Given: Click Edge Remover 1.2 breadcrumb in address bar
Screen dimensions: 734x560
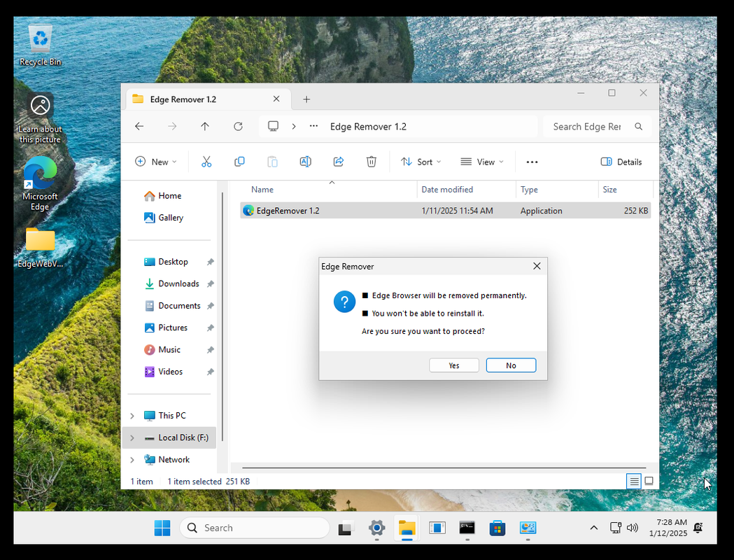Looking at the screenshot, I should [369, 127].
